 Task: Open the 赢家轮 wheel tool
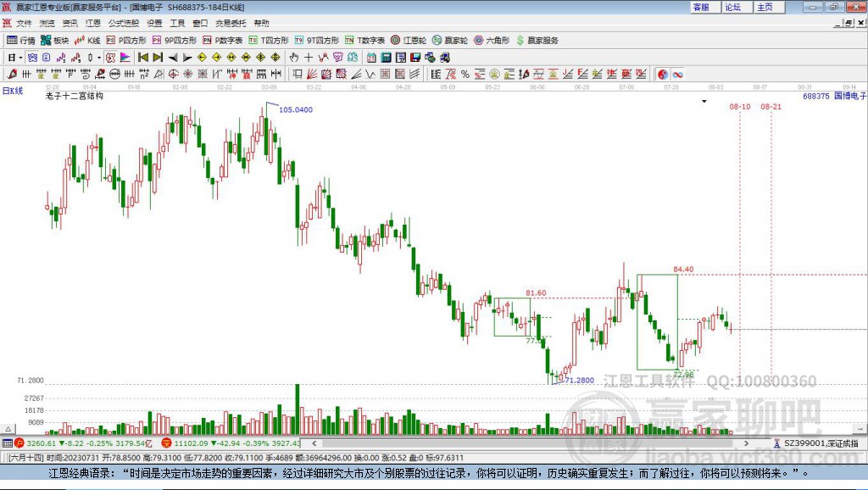click(x=450, y=41)
